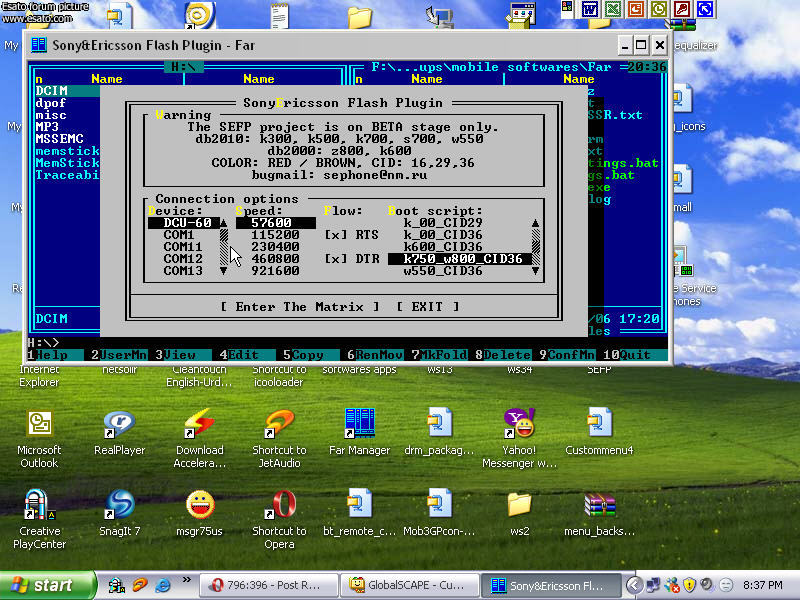
Task: Click clock icon in Office shortcut bar
Action: pos(659,9)
